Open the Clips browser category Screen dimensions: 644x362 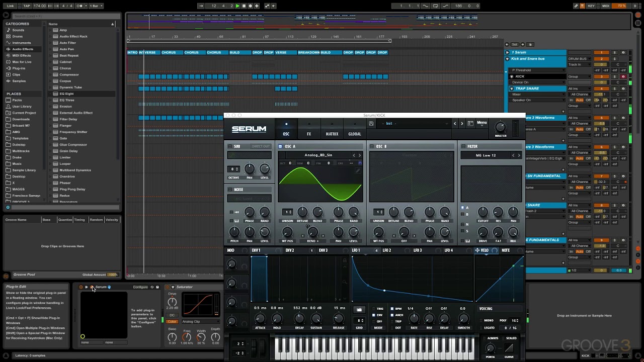(x=17, y=74)
